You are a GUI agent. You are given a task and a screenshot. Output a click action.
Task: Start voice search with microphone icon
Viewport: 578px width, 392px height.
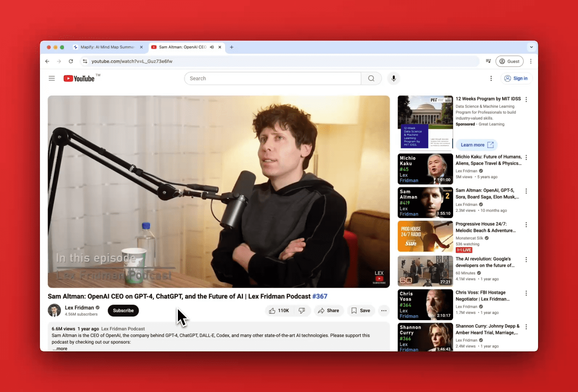click(394, 78)
